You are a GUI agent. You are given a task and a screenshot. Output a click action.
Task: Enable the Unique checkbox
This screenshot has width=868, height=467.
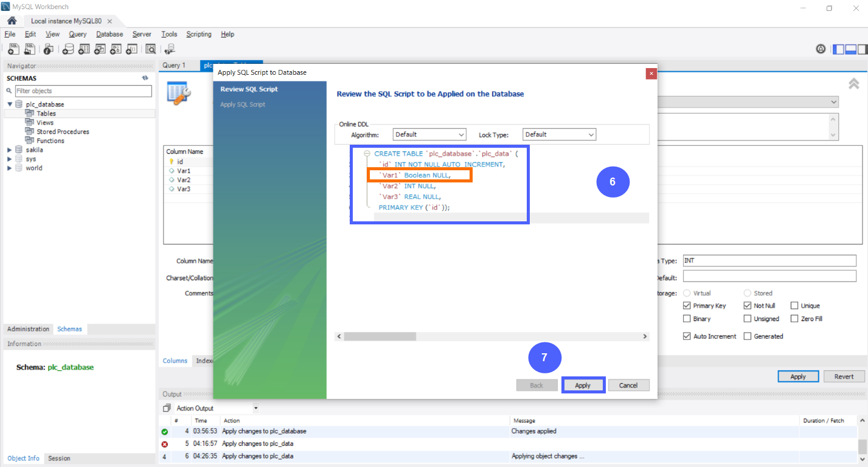coord(794,306)
